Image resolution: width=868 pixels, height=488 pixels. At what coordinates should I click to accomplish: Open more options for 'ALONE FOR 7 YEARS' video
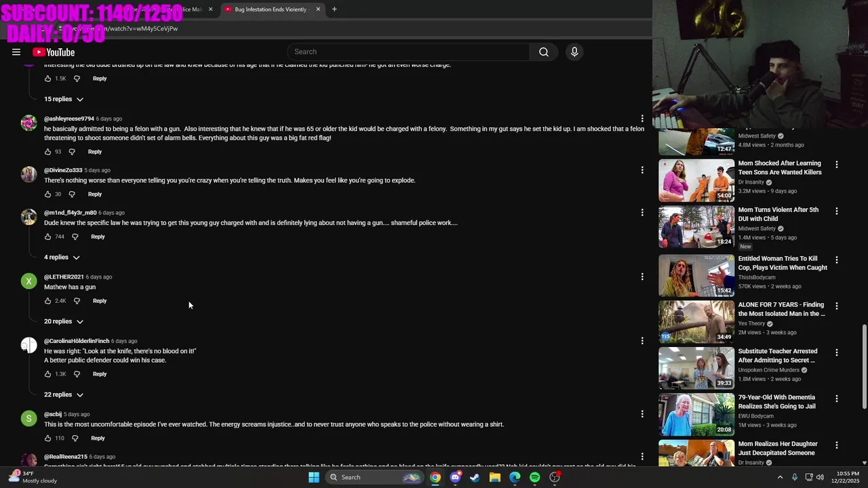click(837, 306)
